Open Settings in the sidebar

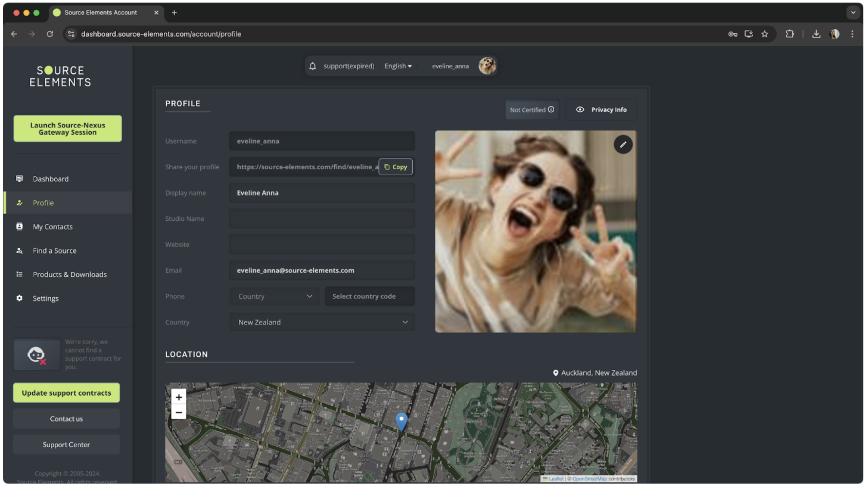point(45,298)
